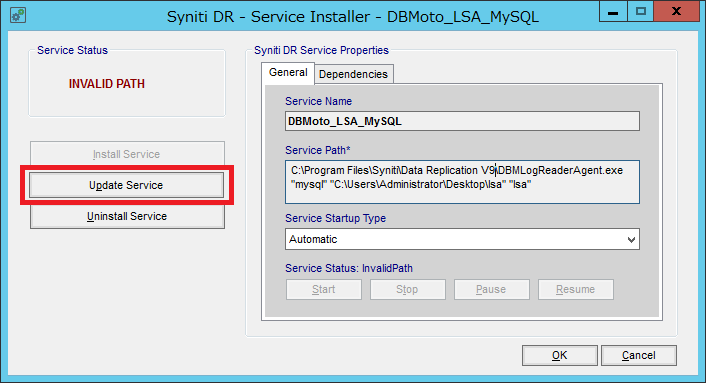Click the window title text
Viewport: 706px width, 383px height.
coord(353,17)
